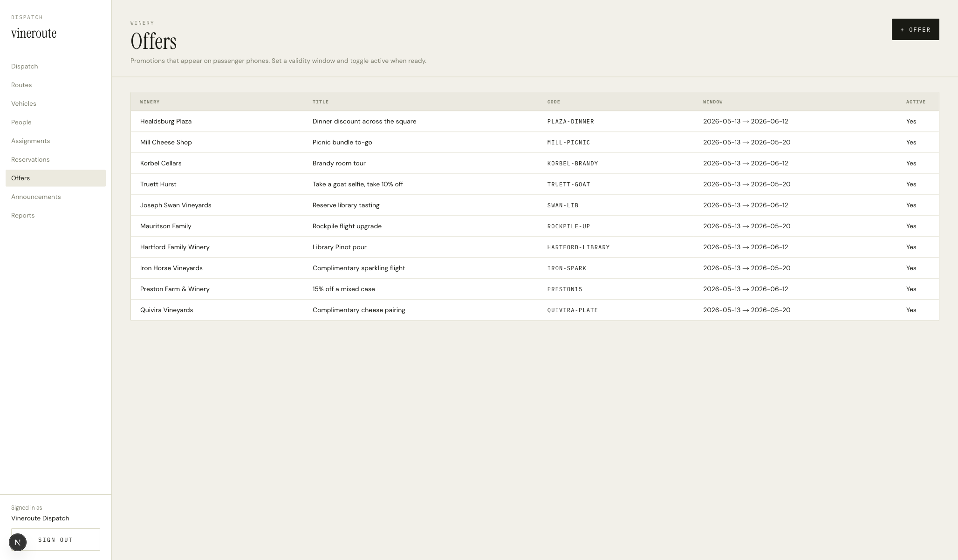Select the QUIVIRA-PLATE code
The height and width of the screenshot is (560, 958).
(573, 310)
